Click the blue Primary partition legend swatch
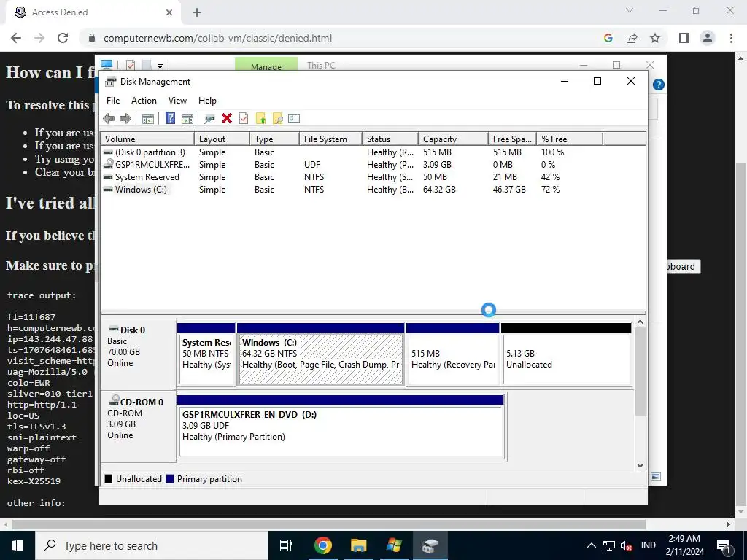This screenshot has height=560, width=747. click(x=169, y=479)
